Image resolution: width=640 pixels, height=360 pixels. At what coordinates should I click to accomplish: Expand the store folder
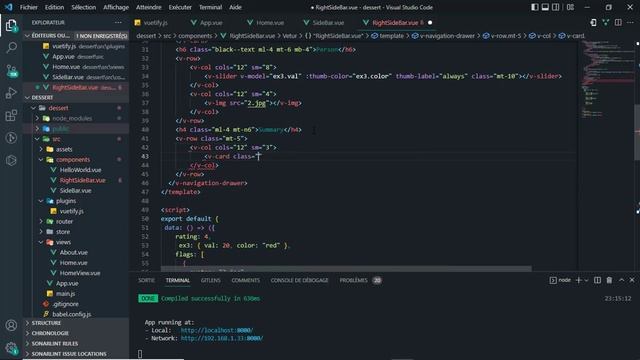tap(76, 231)
